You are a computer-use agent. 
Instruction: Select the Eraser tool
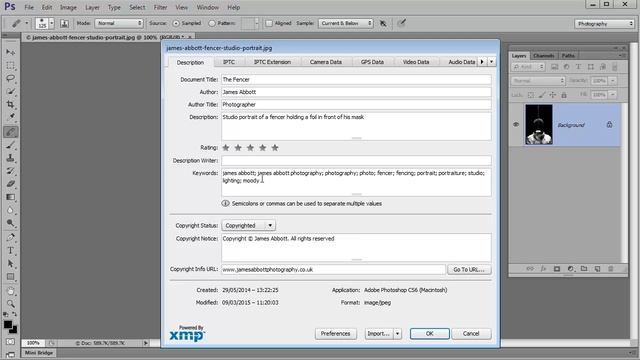(11, 184)
